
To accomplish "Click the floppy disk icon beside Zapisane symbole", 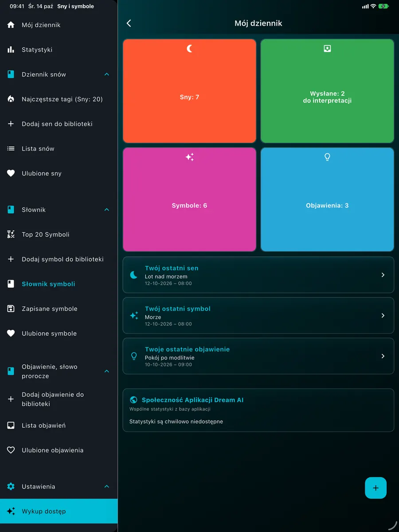I will (x=11, y=309).
